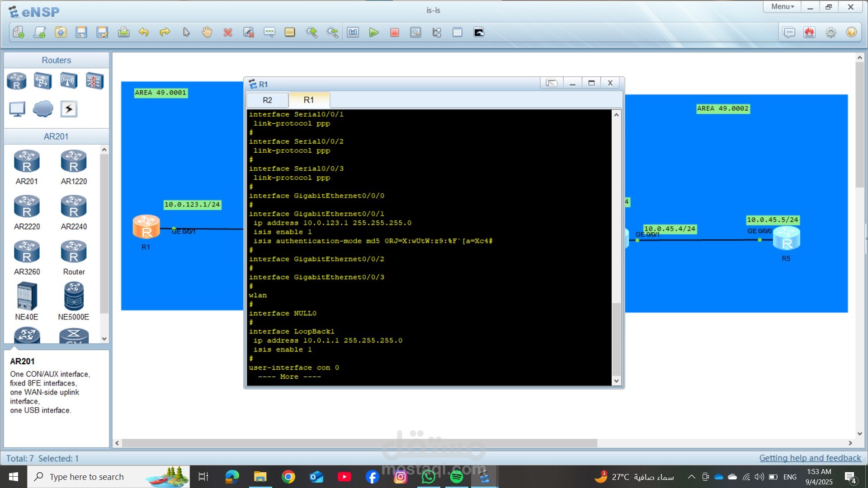
Task: Pick the AR1220 router model
Action: coord(74,167)
